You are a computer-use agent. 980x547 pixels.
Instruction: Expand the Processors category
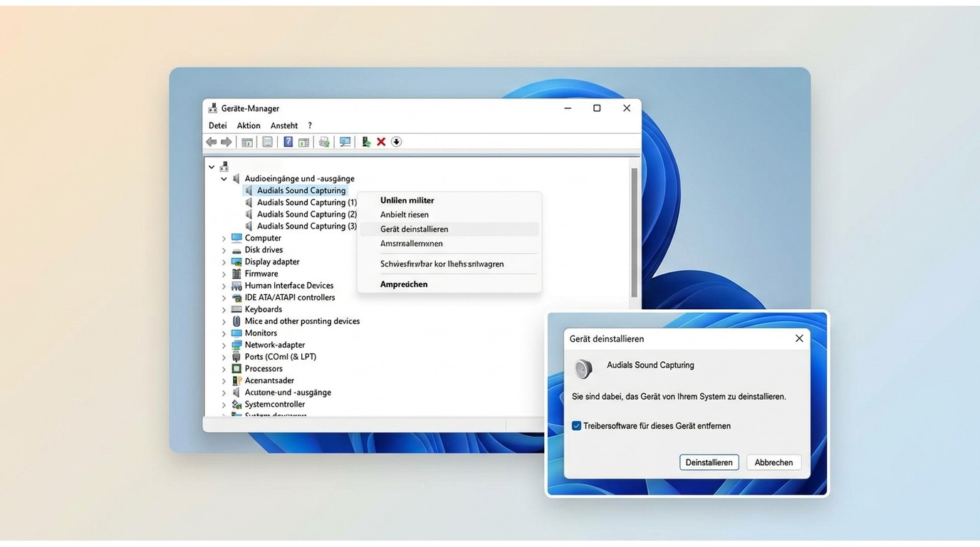coord(224,369)
